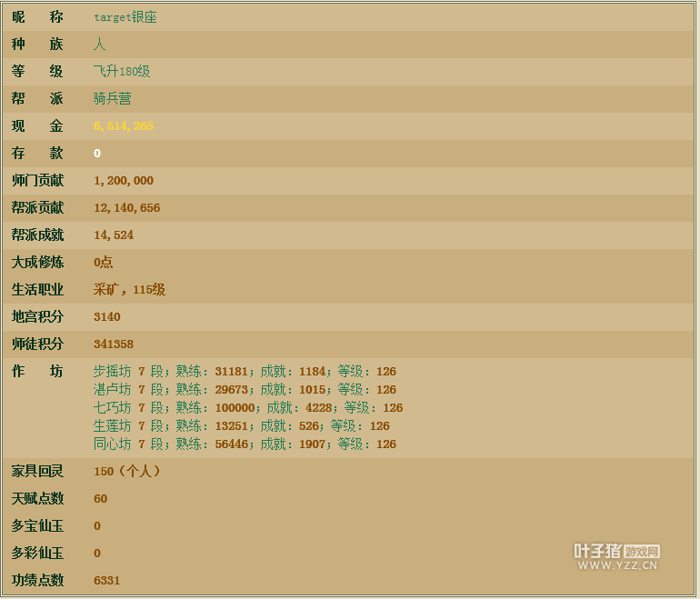Click the 师门贡献 value 1,200,000
Screen dimensions: 700x599
tap(124, 181)
